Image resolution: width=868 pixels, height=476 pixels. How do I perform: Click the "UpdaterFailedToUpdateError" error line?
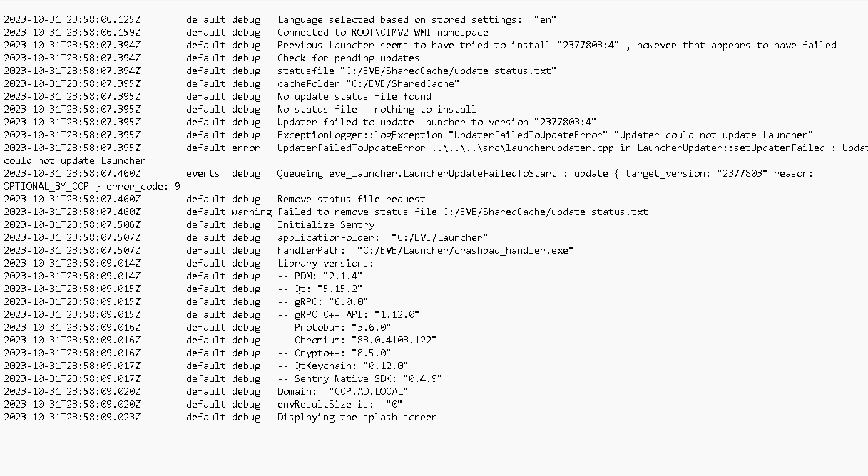(572, 148)
